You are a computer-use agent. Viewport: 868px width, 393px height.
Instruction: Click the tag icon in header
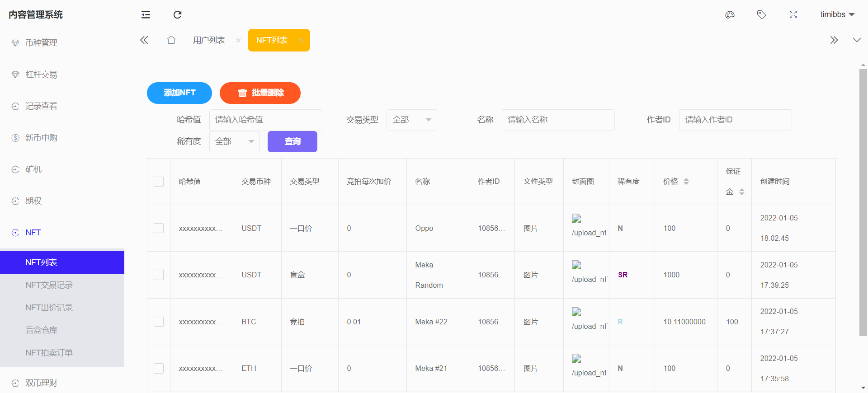click(761, 15)
